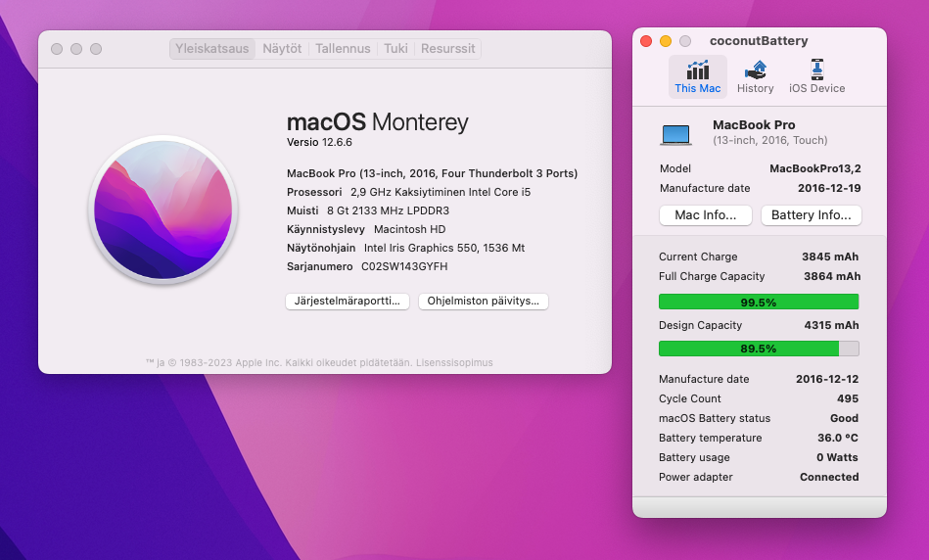This screenshot has width=929, height=560.
Task: Click the 2,9 GHz Kaksiytiminen Intel Core i5 value
Action: 441,192
